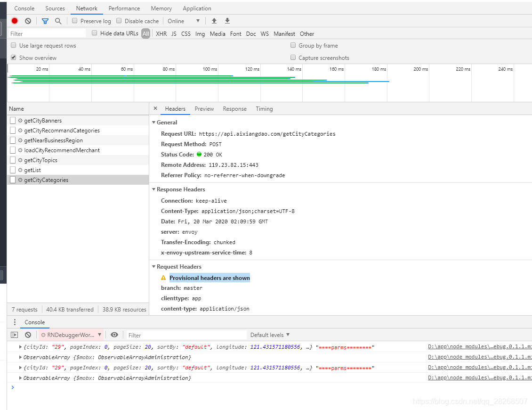The width and height of the screenshot is (532, 410).
Task: Open the network search magnifier
Action: tap(58, 21)
